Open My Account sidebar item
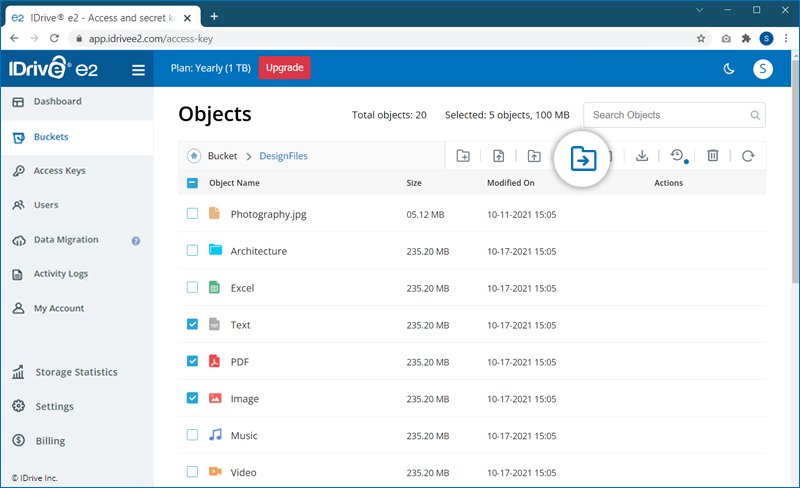The image size is (800, 488). (x=77, y=308)
